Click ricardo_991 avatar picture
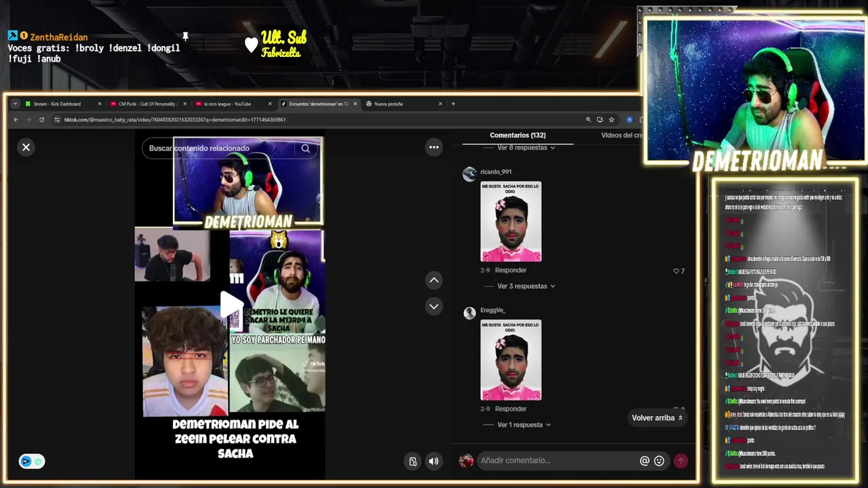 click(469, 174)
